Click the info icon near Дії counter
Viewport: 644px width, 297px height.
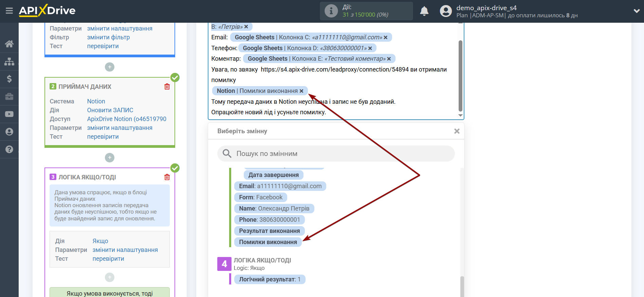[x=331, y=11]
